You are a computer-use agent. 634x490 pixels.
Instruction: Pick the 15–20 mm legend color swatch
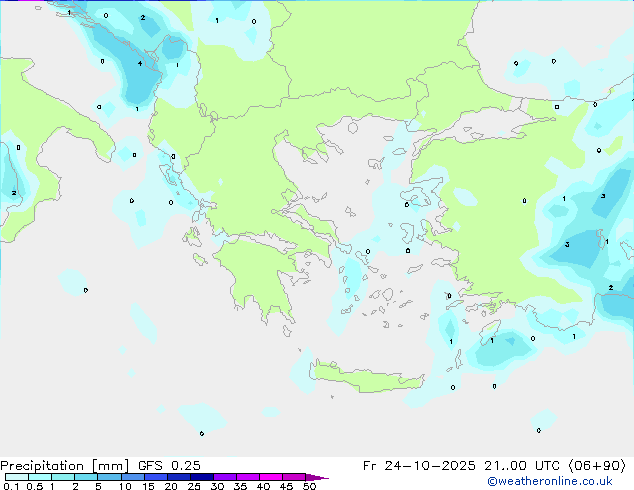155,477
